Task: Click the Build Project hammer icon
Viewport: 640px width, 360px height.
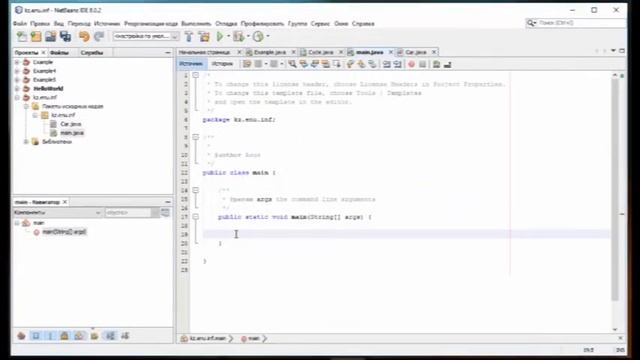Action: point(189,37)
